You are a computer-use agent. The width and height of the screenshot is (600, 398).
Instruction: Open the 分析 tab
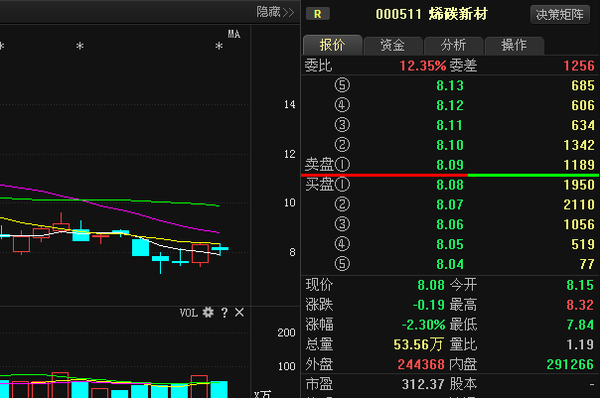[x=453, y=46]
